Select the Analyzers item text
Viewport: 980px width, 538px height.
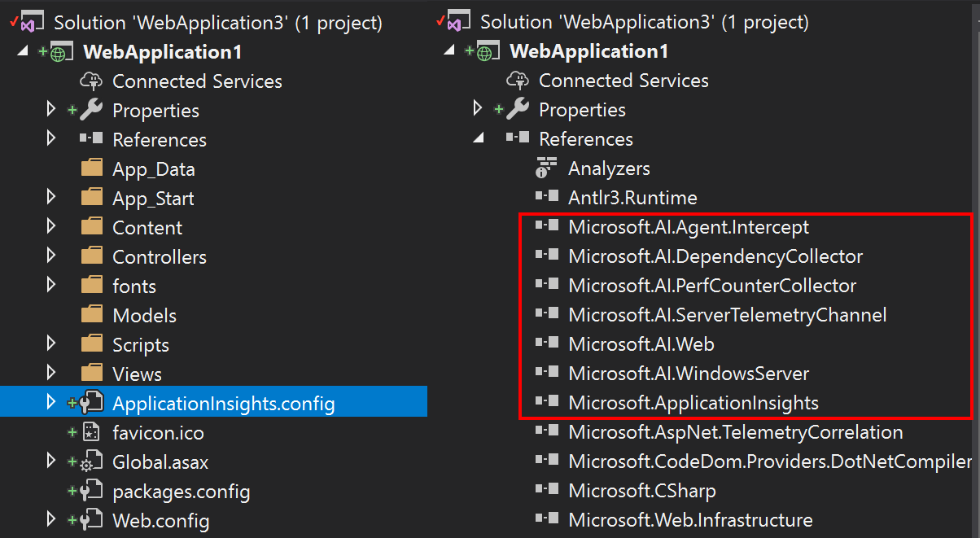pos(609,168)
